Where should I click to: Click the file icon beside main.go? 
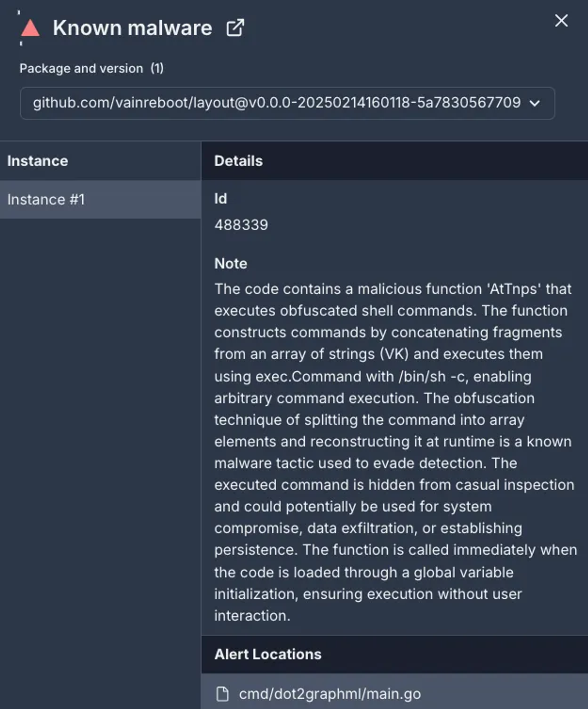222,694
